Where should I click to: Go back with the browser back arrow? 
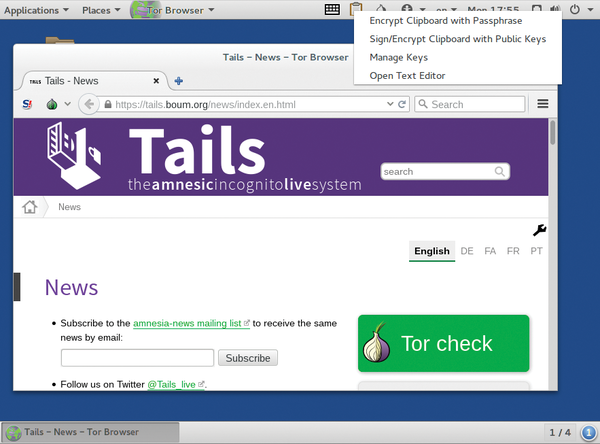[x=89, y=104]
